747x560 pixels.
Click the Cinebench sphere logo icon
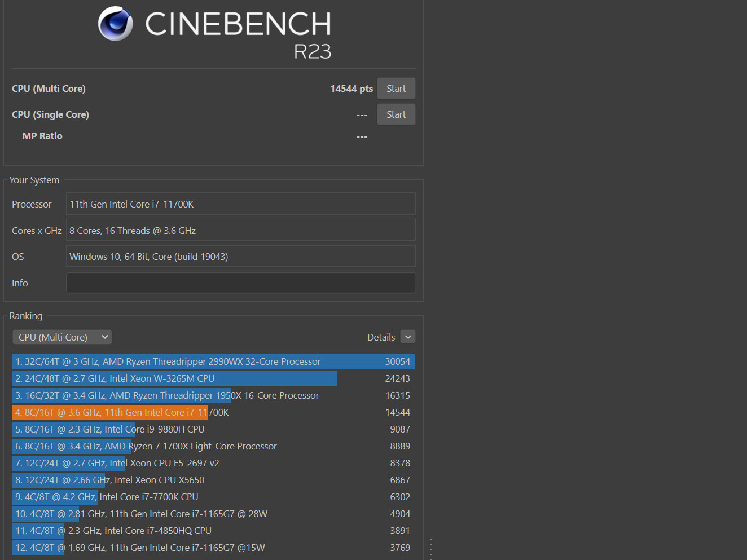(116, 24)
